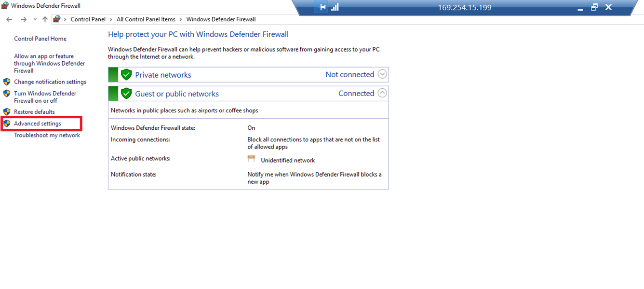Click the Active public networks label

(141, 158)
